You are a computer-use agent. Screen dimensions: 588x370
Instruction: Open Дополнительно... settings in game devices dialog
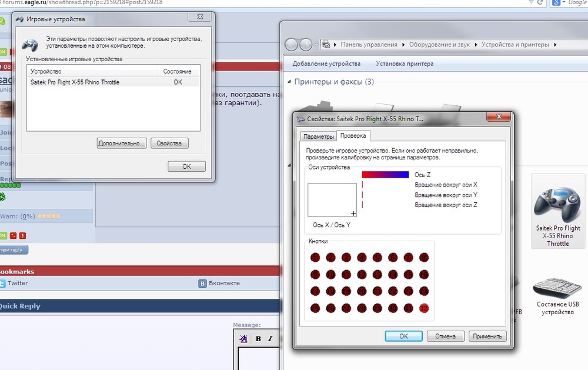click(x=122, y=144)
